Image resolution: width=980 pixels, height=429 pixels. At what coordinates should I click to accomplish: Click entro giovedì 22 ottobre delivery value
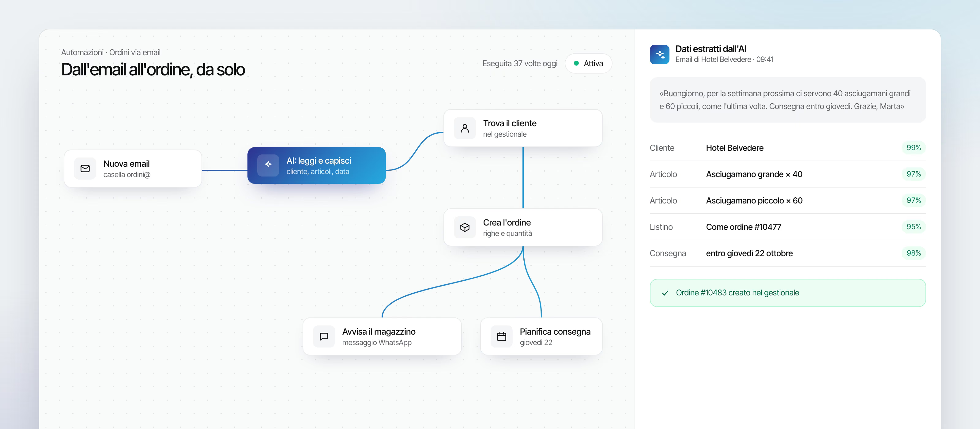coord(749,253)
